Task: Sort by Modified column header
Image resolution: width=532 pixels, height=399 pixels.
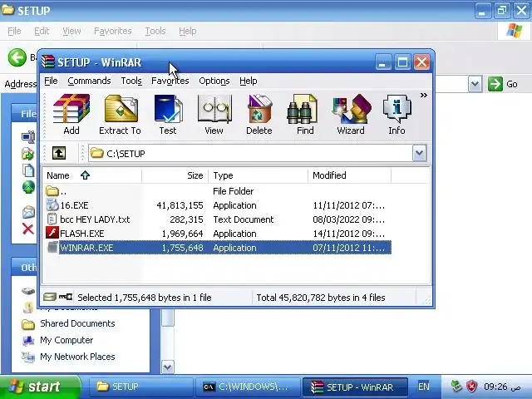Action: [x=349, y=175]
